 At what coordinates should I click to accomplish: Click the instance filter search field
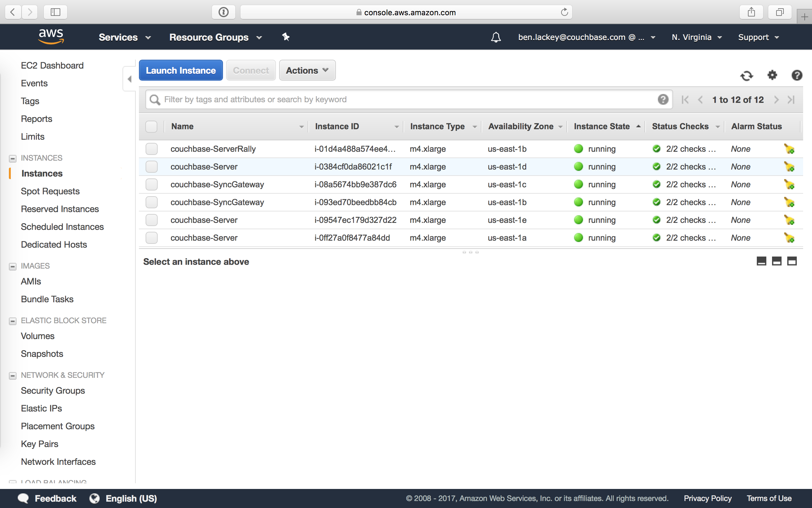[x=409, y=99]
